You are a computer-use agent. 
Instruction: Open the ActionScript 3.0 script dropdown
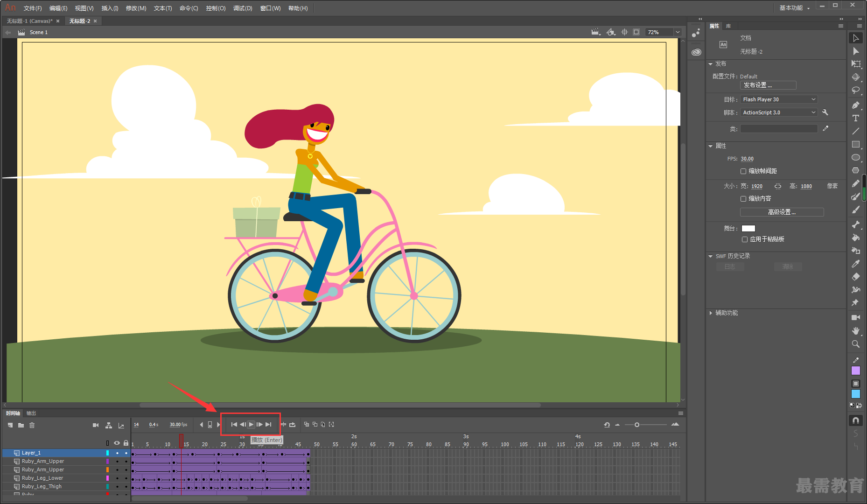(x=779, y=112)
